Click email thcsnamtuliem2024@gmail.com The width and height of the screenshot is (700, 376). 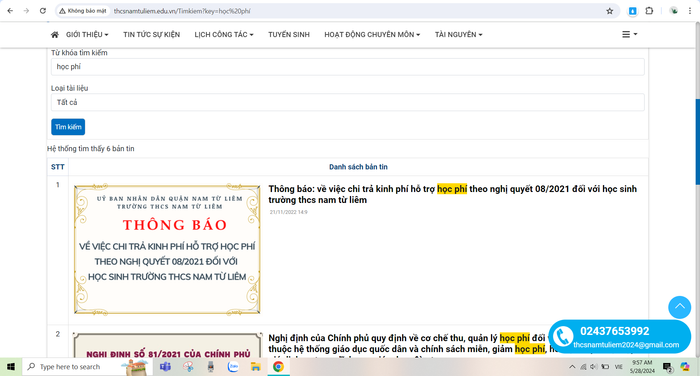[626, 345]
